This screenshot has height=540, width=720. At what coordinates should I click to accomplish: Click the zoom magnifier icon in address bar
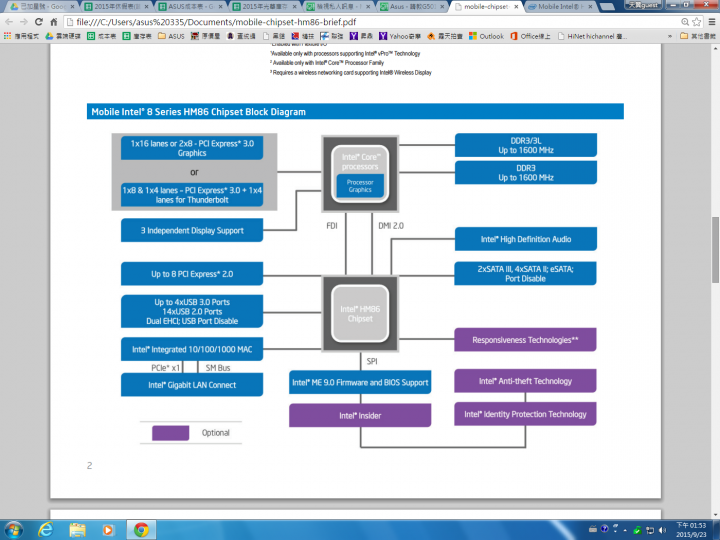(685, 22)
